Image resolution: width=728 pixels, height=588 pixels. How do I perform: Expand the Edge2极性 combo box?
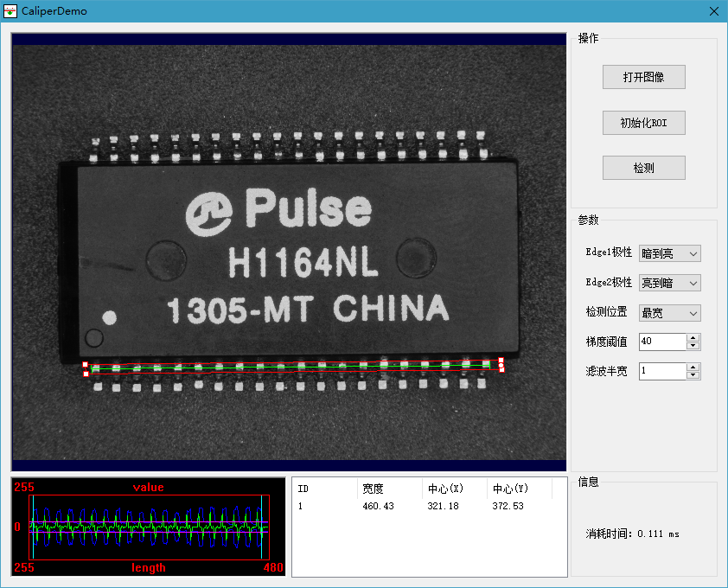(669, 283)
